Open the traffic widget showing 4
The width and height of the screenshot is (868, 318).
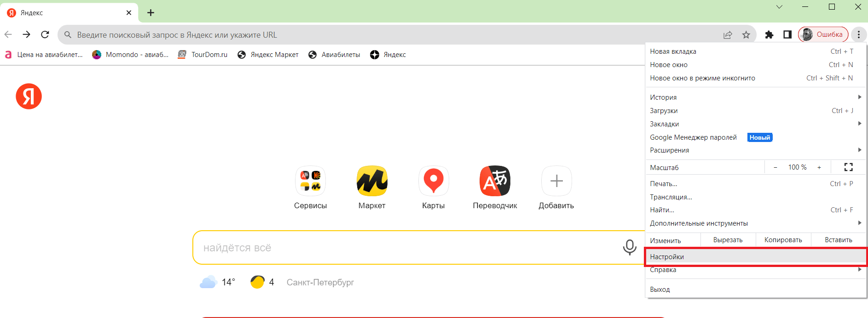coord(262,282)
